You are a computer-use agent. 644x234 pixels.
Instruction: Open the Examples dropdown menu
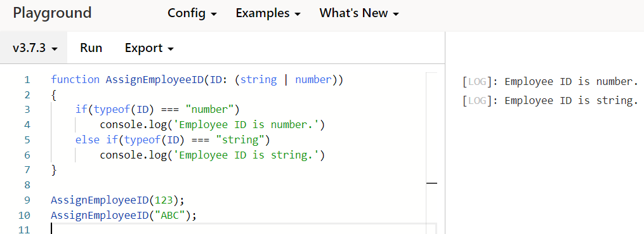pos(268,13)
